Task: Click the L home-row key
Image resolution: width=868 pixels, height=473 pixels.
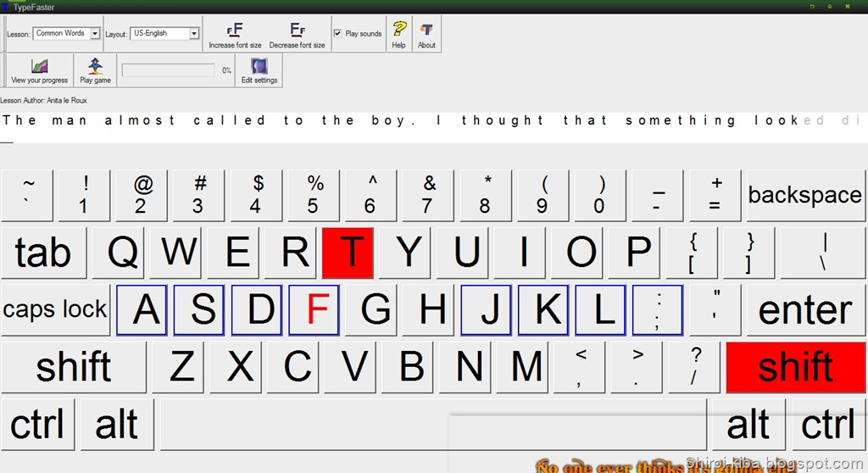Action: 601,309
